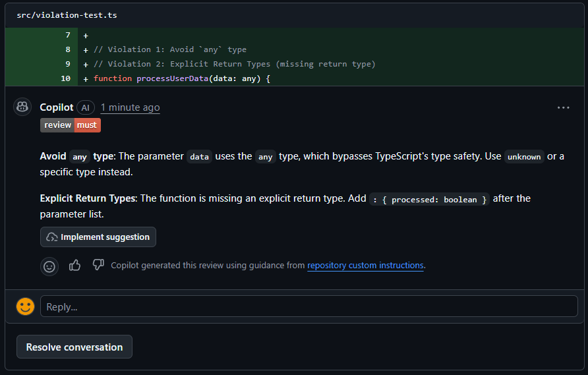Give thumbs down to Copilot's review
Image resolution: width=588 pixels, height=375 pixels.
click(98, 265)
